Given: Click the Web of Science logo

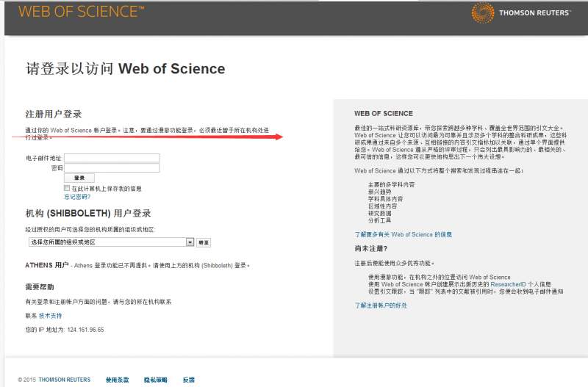Looking at the screenshot, I should tap(82, 12).
